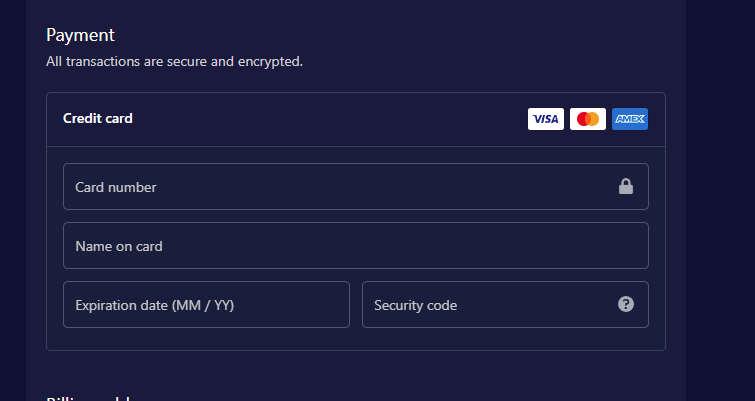Click empty header space beside Credit card label
This screenshot has width=755, height=401.
[x=330, y=119]
